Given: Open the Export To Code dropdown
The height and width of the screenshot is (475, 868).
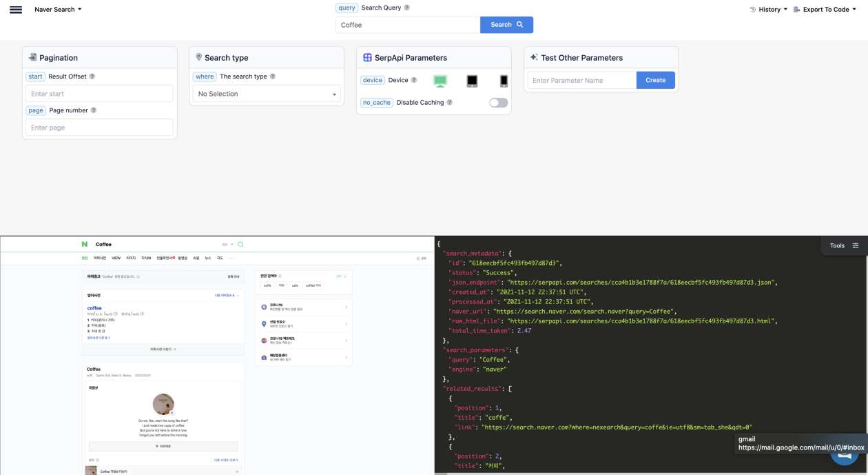Looking at the screenshot, I should 825,10.
